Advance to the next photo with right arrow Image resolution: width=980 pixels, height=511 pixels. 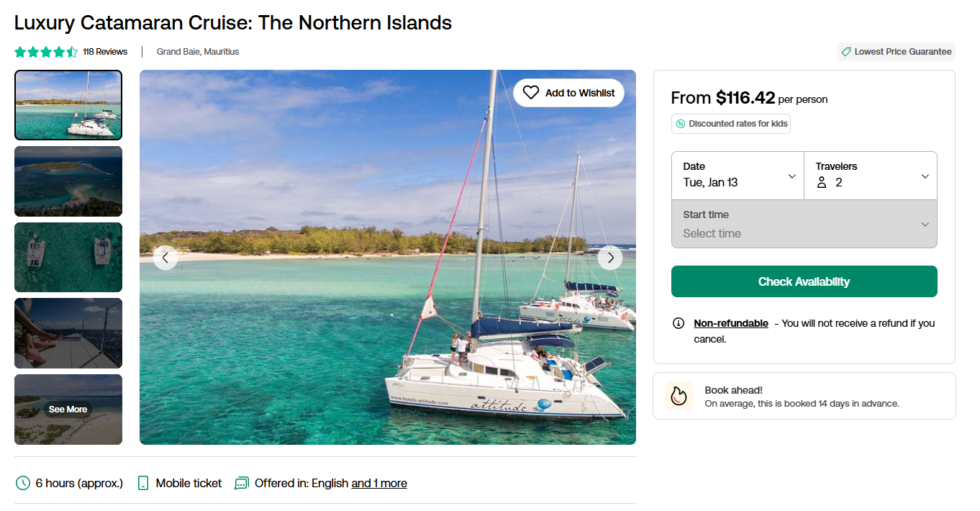(610, 257)
